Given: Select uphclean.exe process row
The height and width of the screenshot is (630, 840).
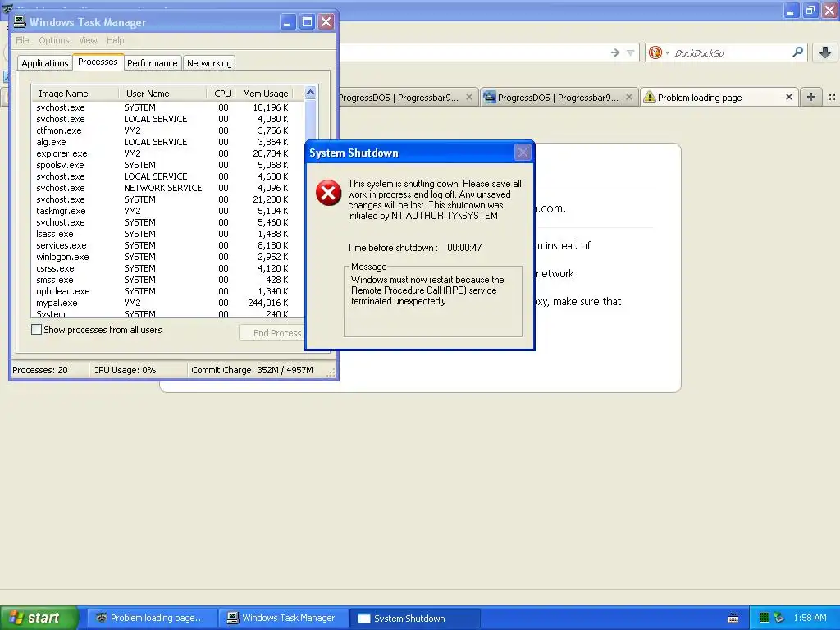Looking at the screenshot, I should (167, 291).
